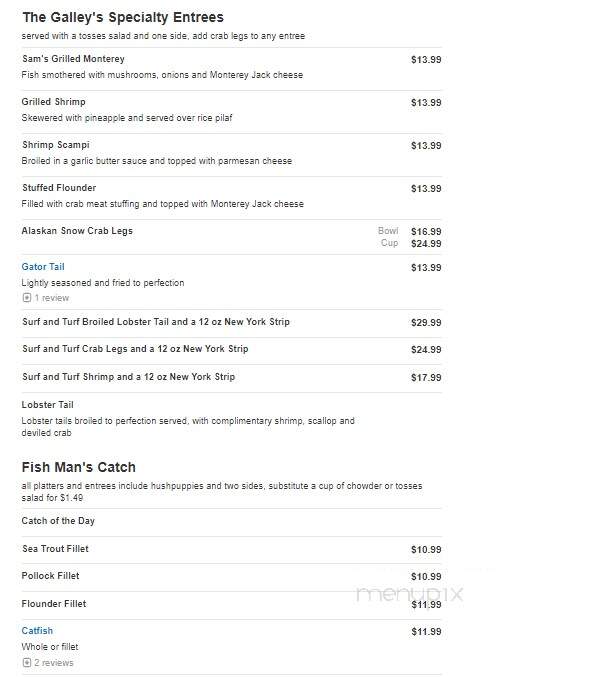Click the Stuffed Flounder item name
Image resolution: width=589 pixels, height=677 pixels.
[59, 188]
